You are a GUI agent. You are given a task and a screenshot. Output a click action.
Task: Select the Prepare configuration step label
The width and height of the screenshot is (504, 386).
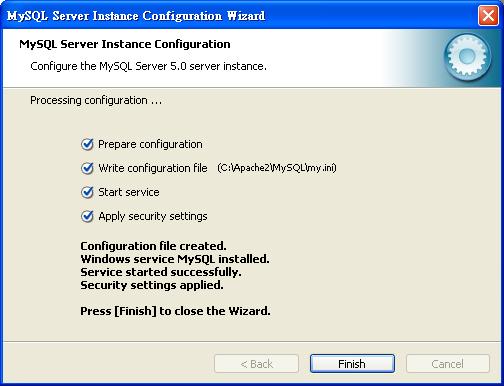[x=150, y=144]
